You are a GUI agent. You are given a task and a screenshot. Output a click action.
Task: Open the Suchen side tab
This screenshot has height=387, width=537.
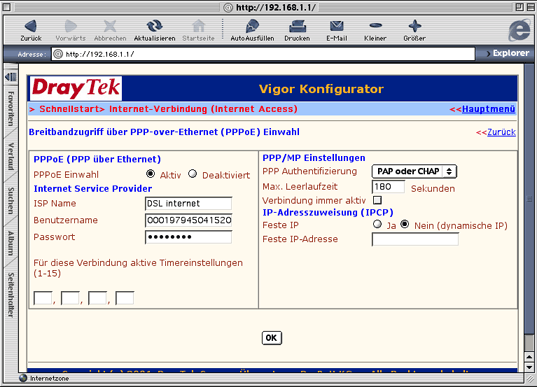click(11, 201)
